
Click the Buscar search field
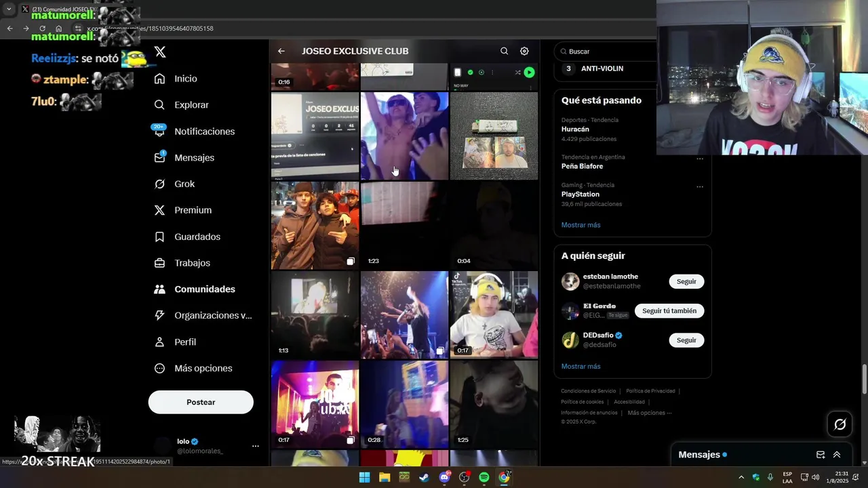pos(606,52)
